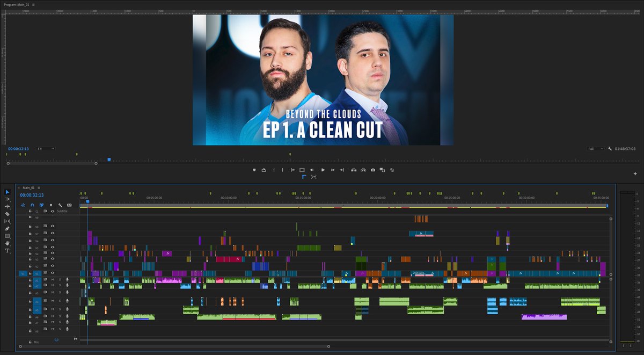The height and width of the screenshot is (355, 644).
Task: Click the voice-over record mic on track A1
Action: pos(67,280)
